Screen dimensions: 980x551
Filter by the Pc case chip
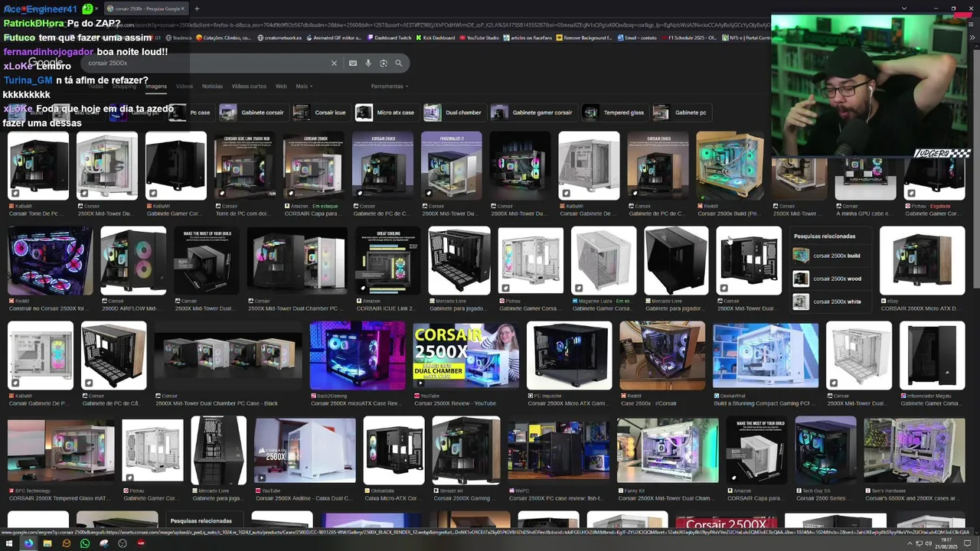pyautogui.click(x=191, y=112)
